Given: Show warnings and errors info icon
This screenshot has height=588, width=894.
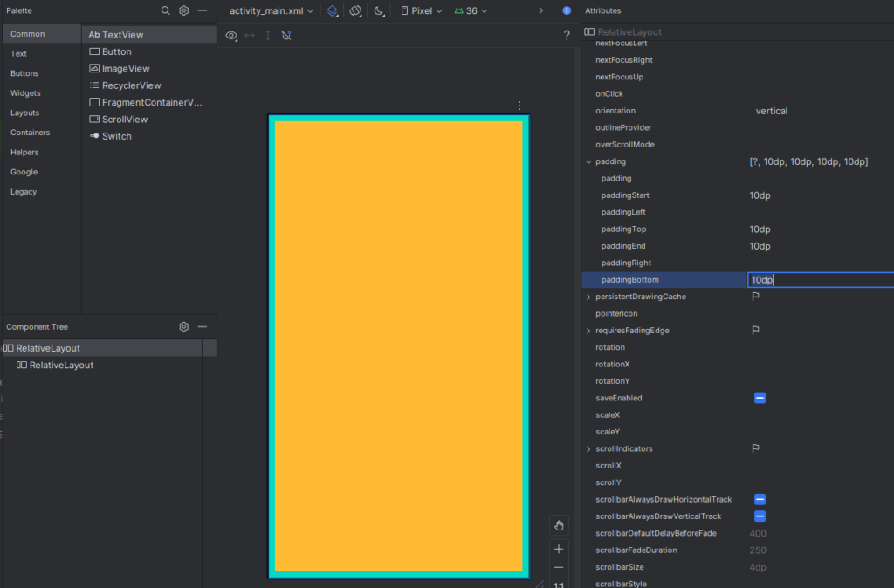Looking at the screenshot, I should point(567,10).
